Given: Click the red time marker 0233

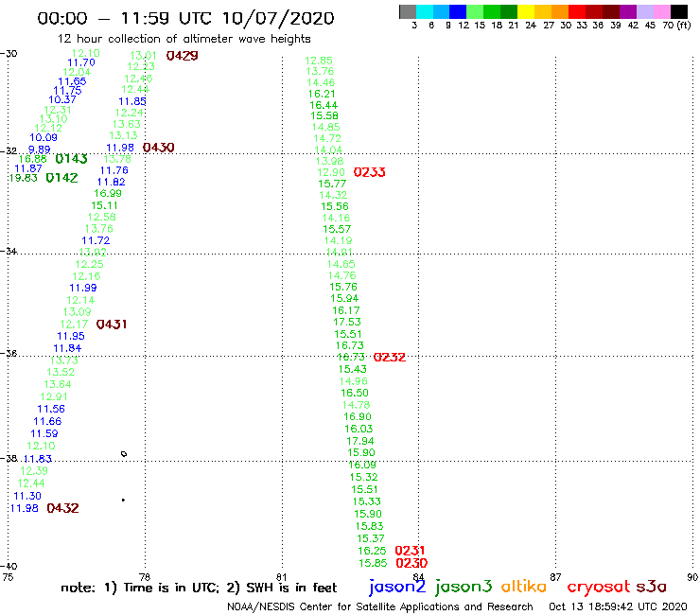Looking at the screenshot, I should [370, 172].
